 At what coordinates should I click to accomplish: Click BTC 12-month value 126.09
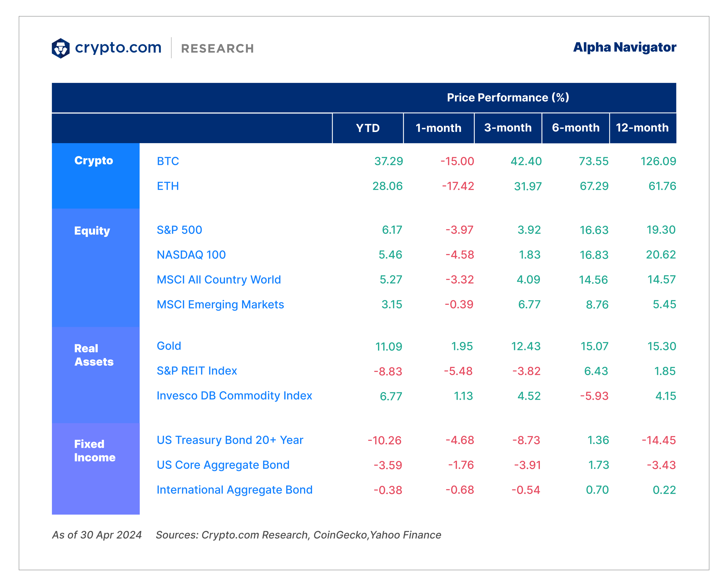coord(658,161)
